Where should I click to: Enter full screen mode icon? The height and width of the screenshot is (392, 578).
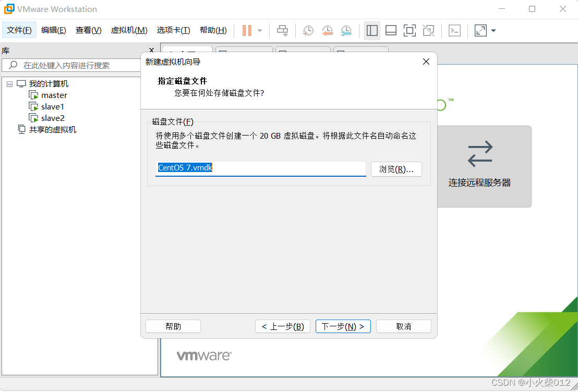410,30
